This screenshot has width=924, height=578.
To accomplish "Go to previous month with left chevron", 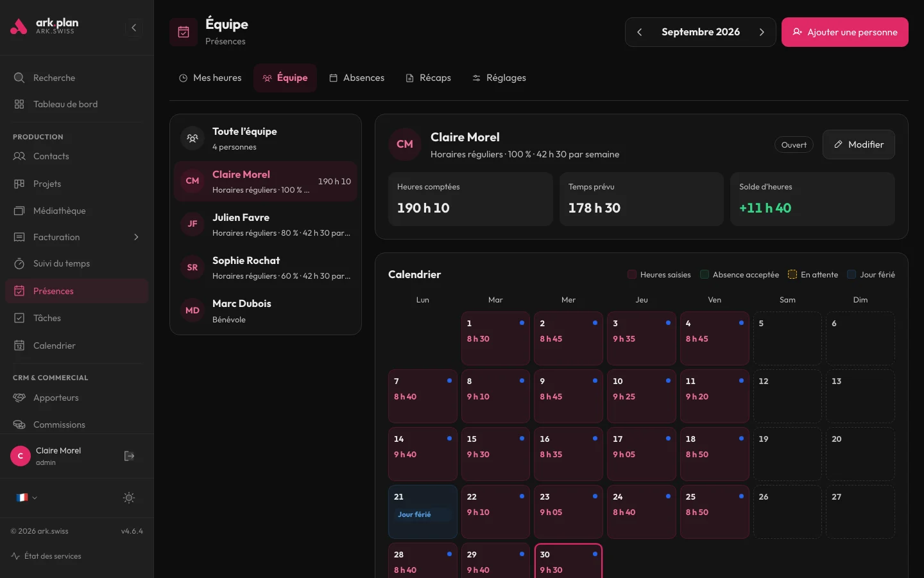I will click(x=639, y=32).
